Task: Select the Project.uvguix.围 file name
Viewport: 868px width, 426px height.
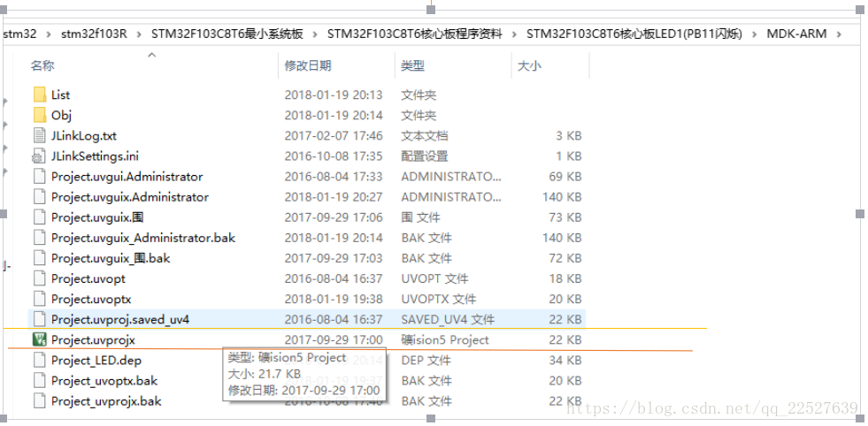Action: tap(97, 217)
